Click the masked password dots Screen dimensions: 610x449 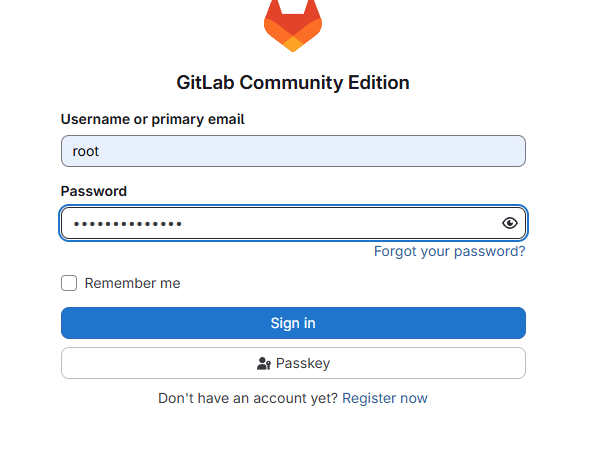click(x=128, y=224)
